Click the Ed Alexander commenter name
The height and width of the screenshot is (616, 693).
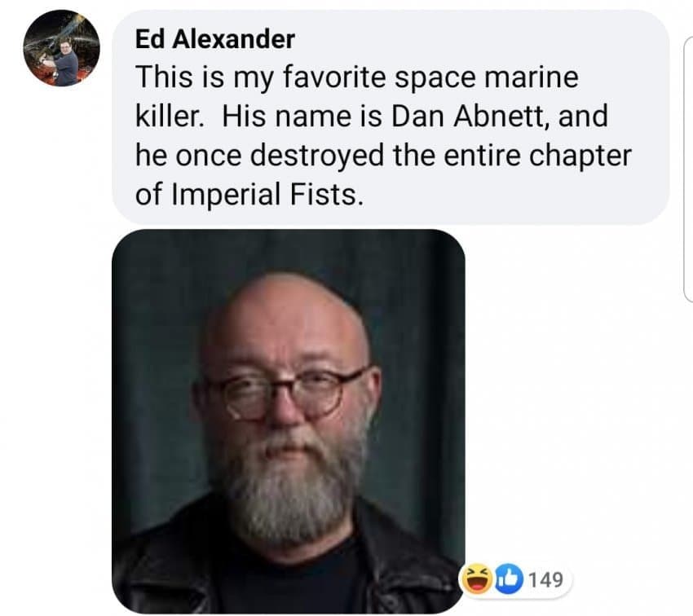click(214, 39)
